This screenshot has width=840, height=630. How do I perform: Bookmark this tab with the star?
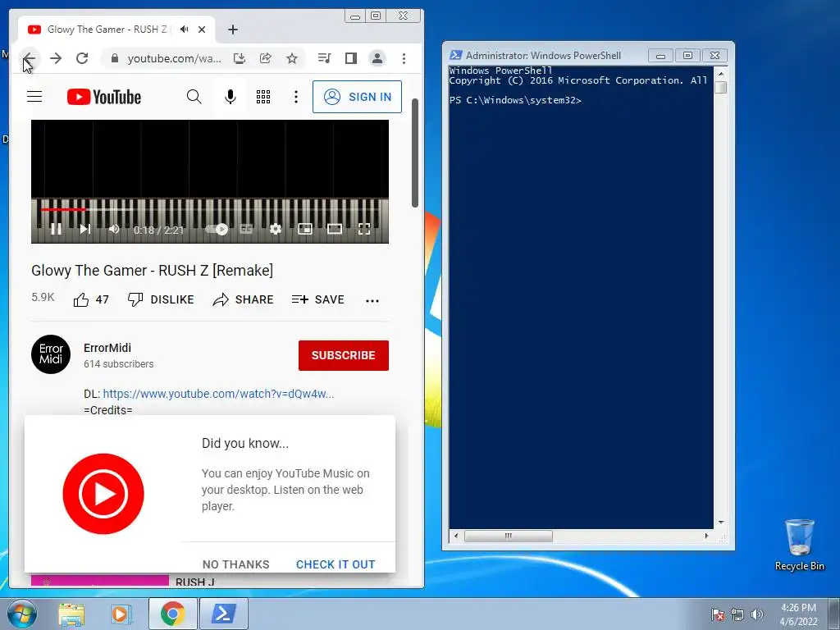292,58
